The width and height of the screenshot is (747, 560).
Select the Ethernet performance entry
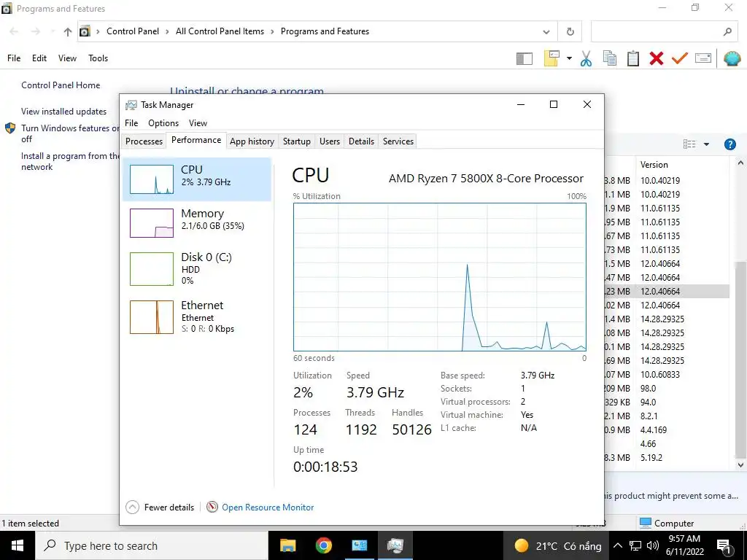pos(197,316)
